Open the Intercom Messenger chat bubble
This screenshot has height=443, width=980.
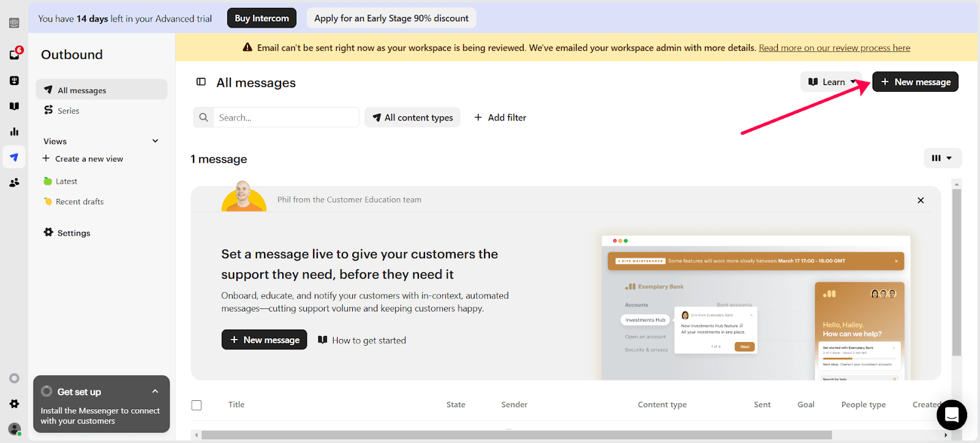click(x=951, y=415)
